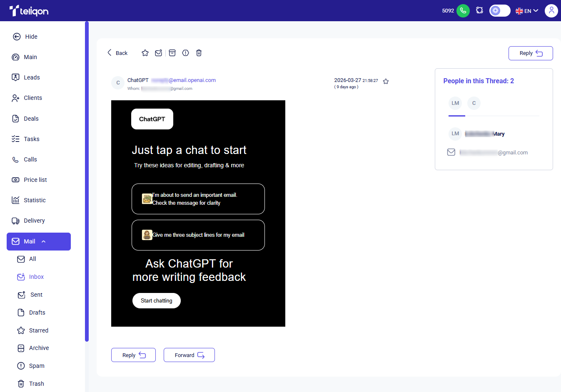
Task: Click the "People in this Thread: 2" heading
Action: click(479, 81)
